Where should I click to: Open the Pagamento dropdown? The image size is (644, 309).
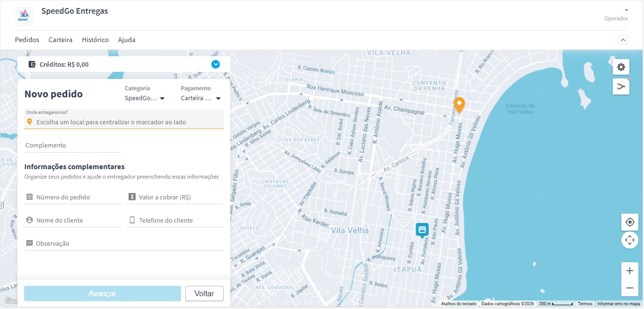coord(201,98)
